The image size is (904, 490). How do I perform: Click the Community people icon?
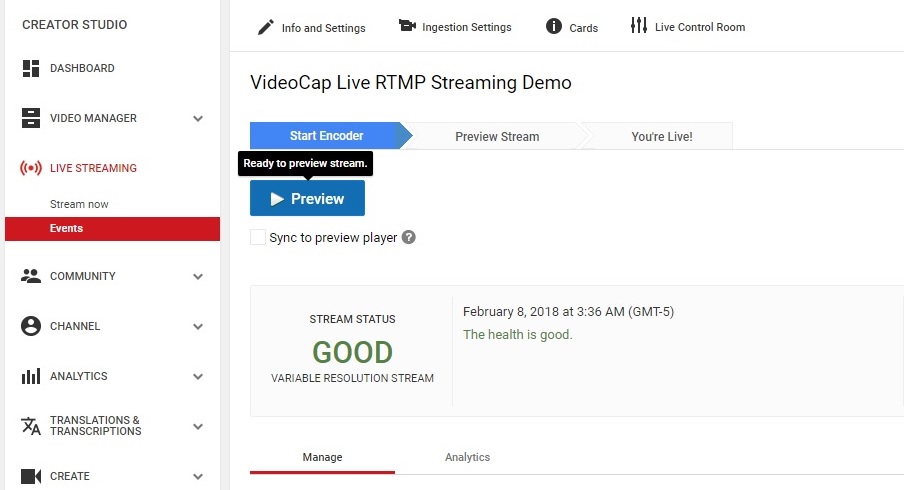(31, 276)
